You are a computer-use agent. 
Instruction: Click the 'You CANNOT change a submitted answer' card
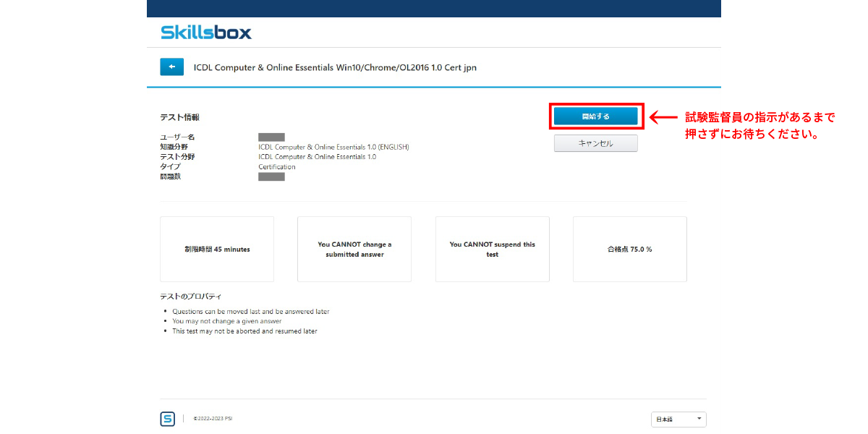(354, 249)
